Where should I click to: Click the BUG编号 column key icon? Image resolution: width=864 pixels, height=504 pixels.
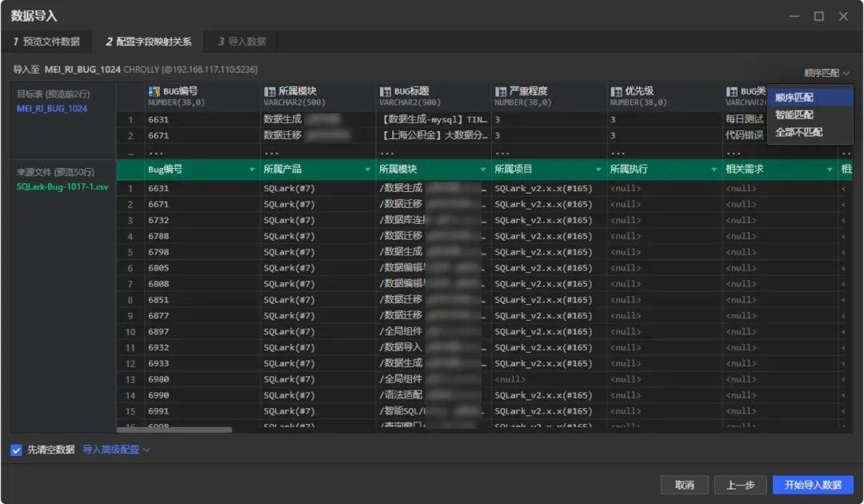(154, 91)
